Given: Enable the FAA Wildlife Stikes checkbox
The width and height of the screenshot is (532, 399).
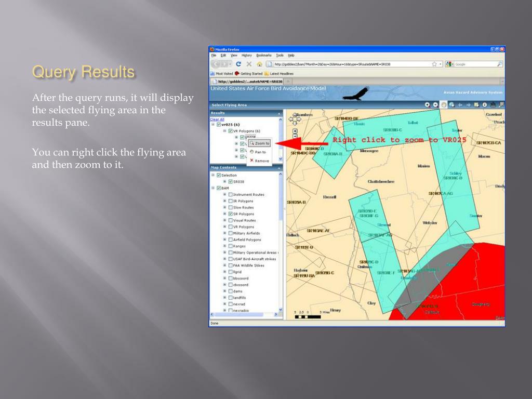Looking at the screenshot, I should click(230, 265).
